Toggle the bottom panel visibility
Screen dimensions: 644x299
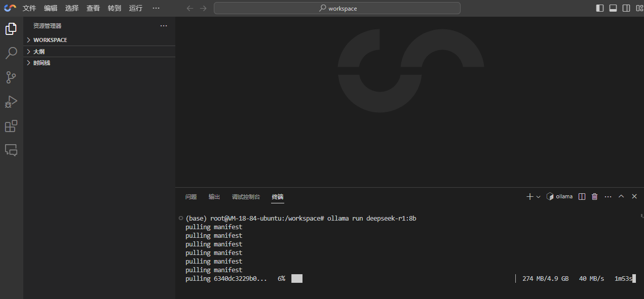613,8
